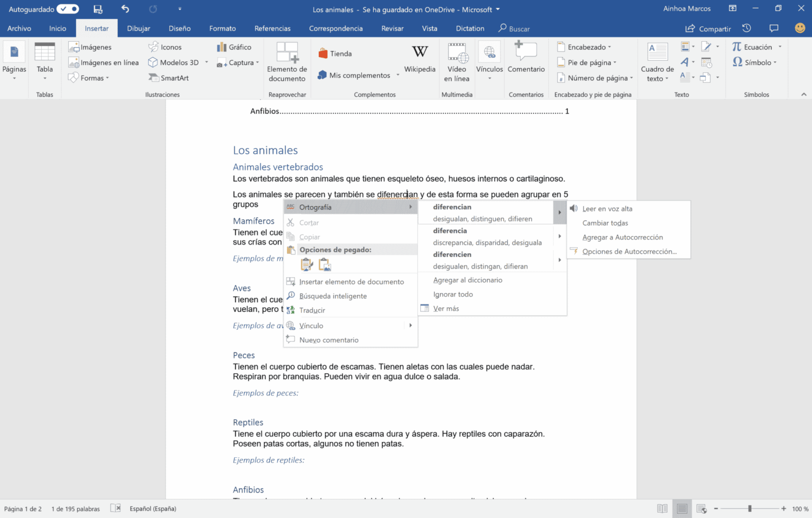The height and width of the screenshot is (518, 812).
Task: Expand the Formas dropdown
Action: point(88,78)
